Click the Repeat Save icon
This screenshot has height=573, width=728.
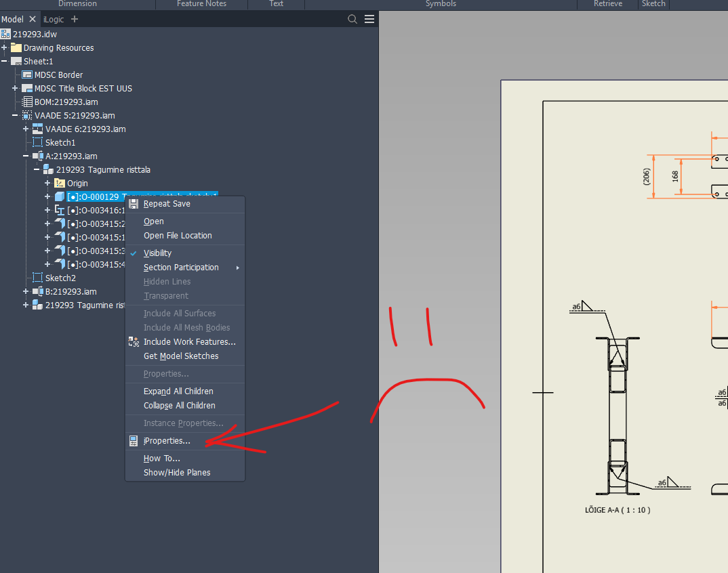(134, 203)
